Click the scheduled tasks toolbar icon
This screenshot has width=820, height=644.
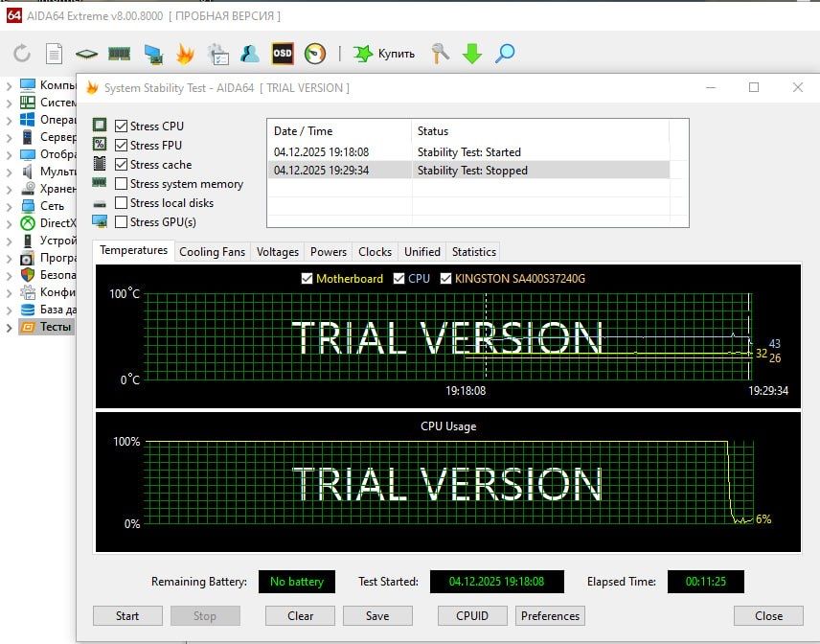[218, 54]
